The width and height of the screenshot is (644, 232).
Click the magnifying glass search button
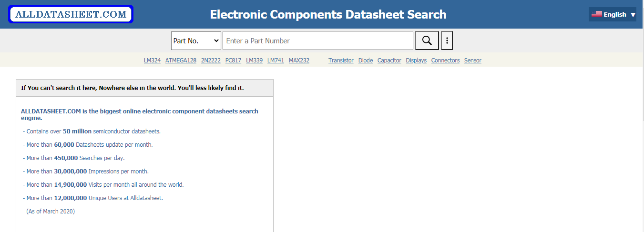(427, 40)
